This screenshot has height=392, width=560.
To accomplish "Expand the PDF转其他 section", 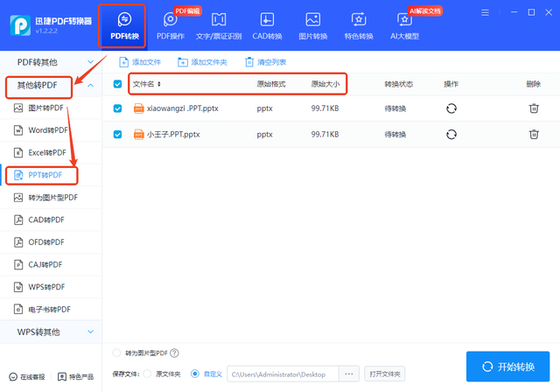I will [x=51, y=62].
